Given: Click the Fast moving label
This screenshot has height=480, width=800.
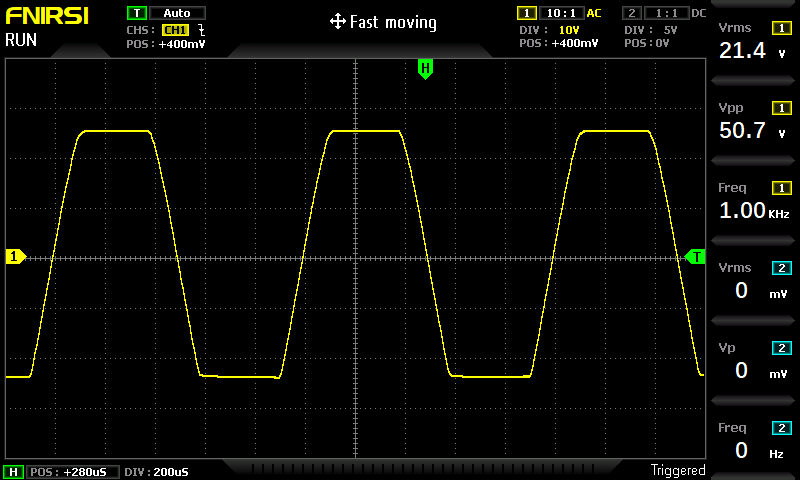Looking at the screenshot, I should pyautogui.click(x=393, y=22).
